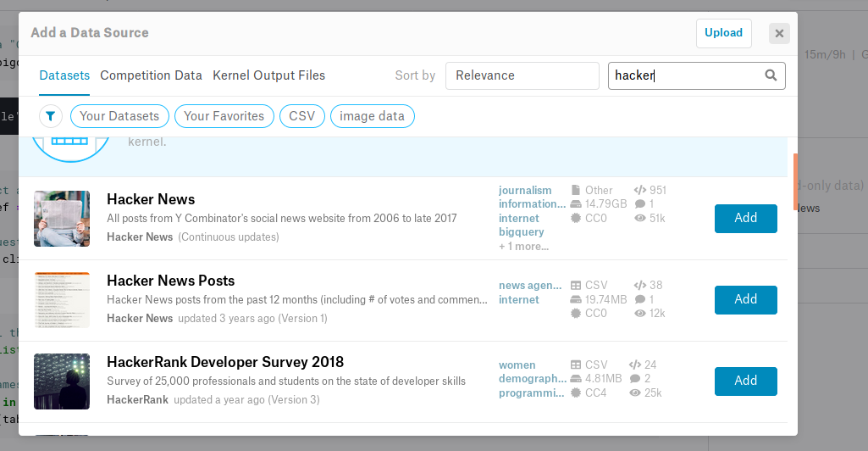Add the HackerRank Developer Survey 2018 dataset

pos(746,381)
